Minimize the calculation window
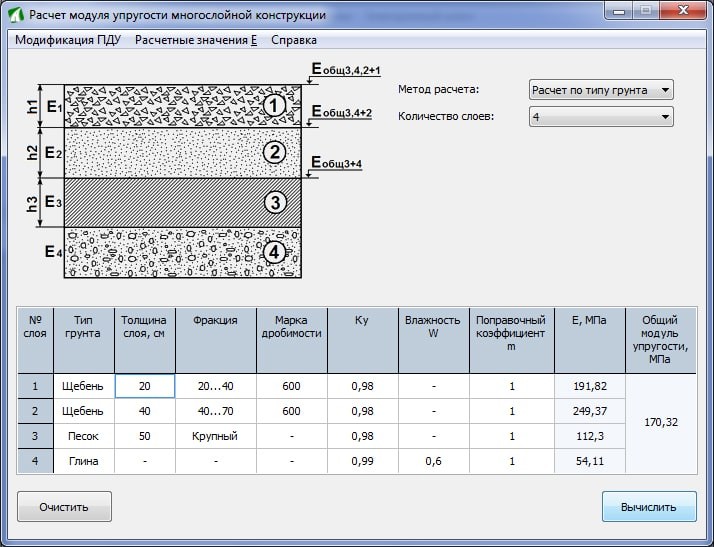This screenshot has width=714, height=547. pos(619,11)
